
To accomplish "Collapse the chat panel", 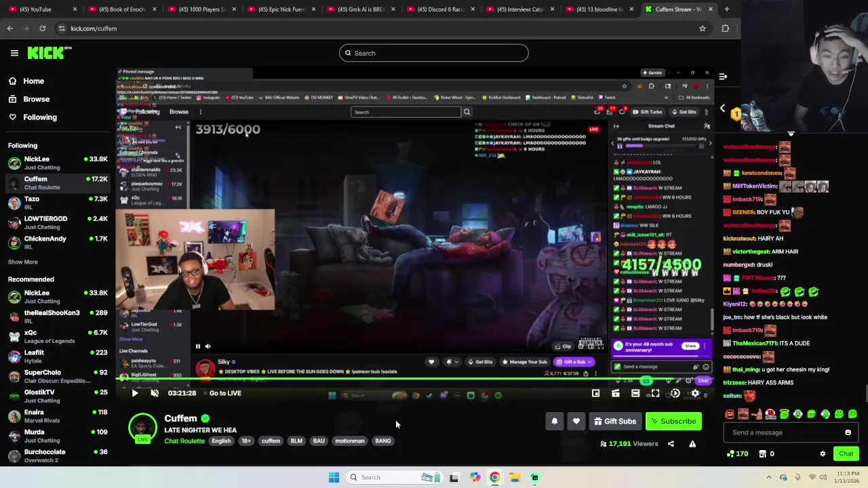I will click(723, 77).
